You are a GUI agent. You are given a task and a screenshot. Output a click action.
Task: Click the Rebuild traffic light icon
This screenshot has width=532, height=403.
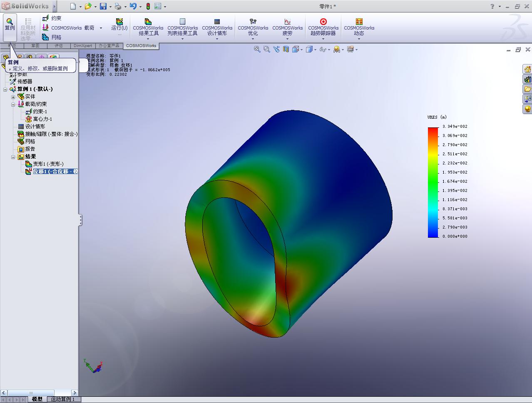pyautogui.click(x=148, y=6)
